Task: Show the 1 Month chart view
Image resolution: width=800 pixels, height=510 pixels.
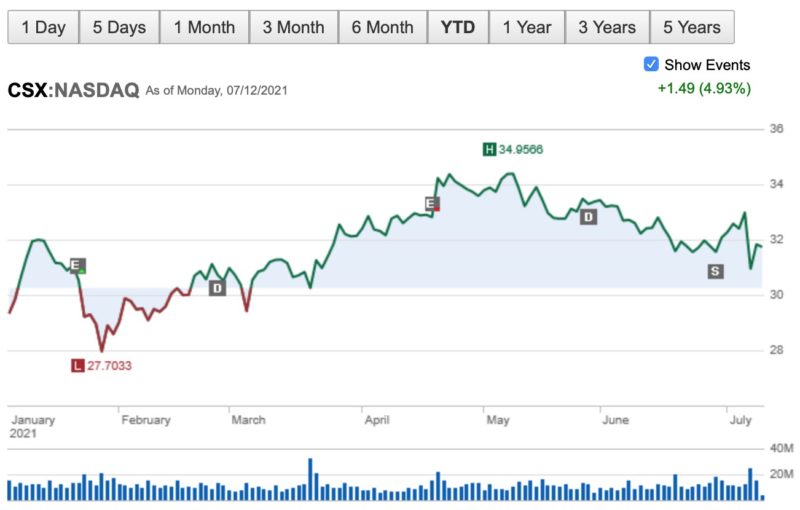Action: (x=204, y=27)
